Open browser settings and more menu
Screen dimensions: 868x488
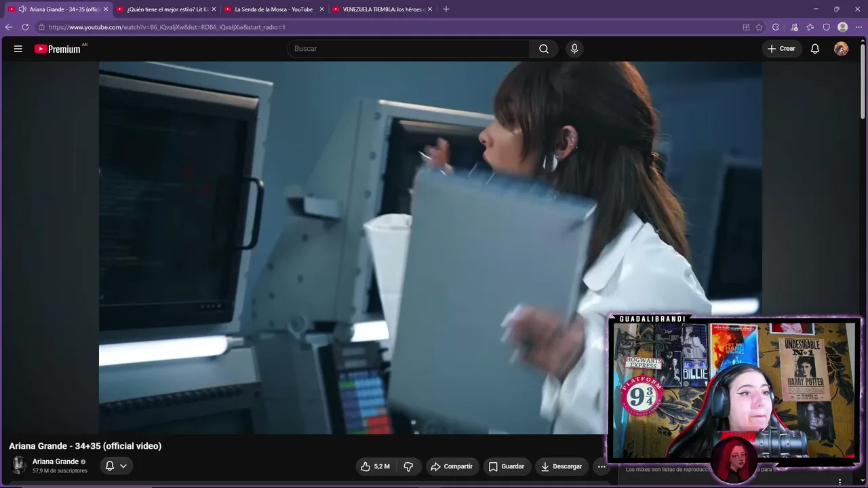pos(859,27)
